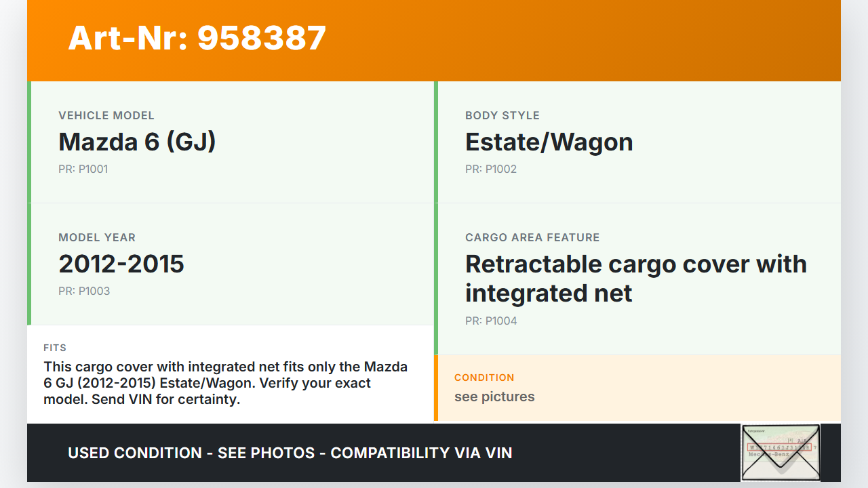Click the PR: P1003 reference code
This screenshot has width=868, height=488.
pyautogui.click(x=83, y=291)
